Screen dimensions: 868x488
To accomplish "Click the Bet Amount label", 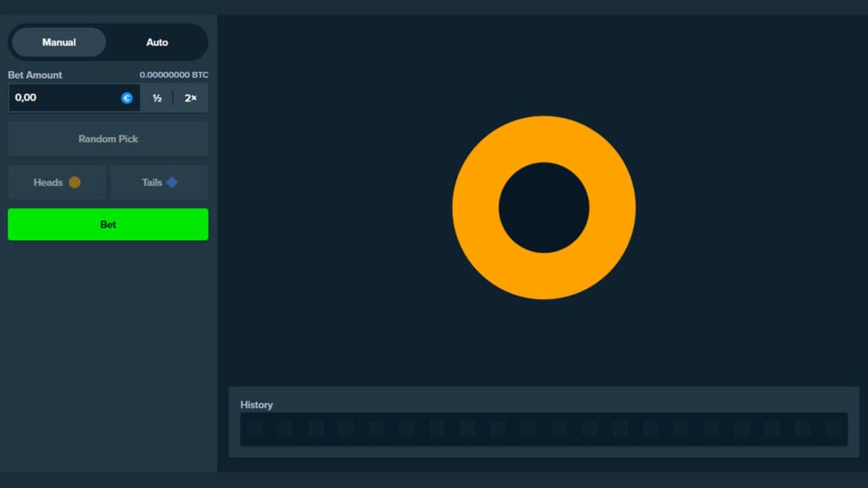I will click(35, 75).
